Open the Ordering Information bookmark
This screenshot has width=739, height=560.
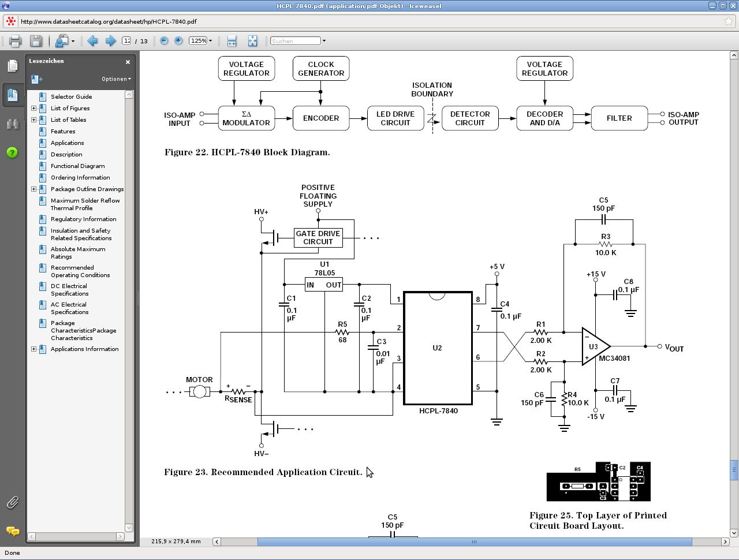[80, 178]
